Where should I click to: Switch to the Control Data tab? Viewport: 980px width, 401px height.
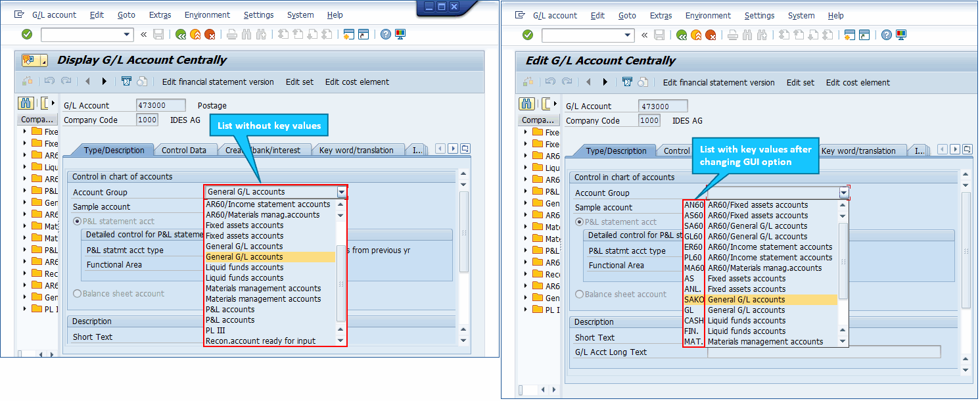tap(185, 149)
